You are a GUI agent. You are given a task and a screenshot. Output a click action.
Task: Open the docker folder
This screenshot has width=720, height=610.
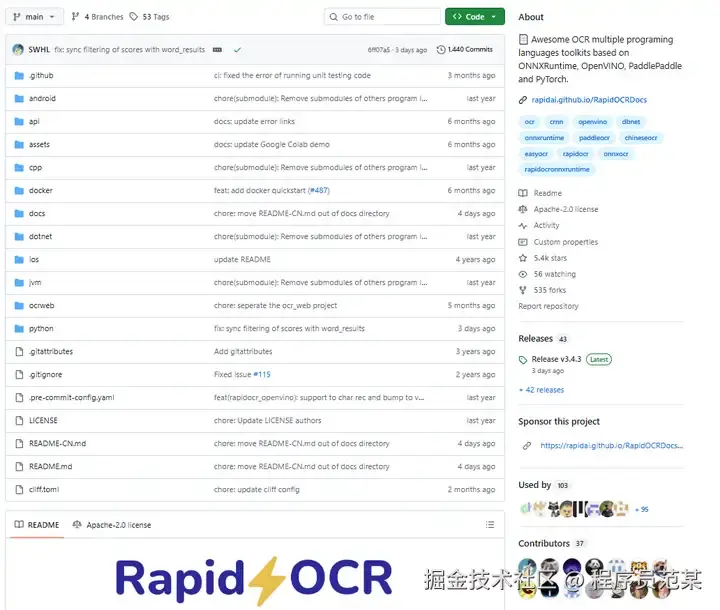(x=40, y=190)
